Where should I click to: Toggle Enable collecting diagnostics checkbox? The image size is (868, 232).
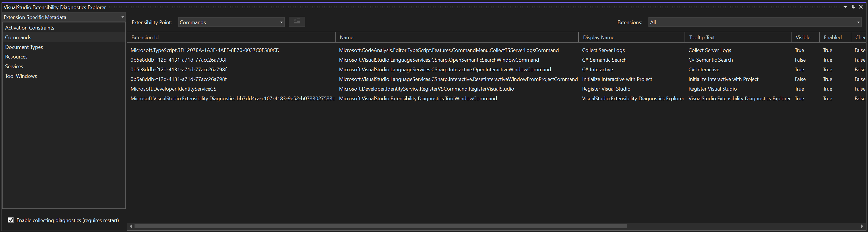[x=11, y=220]
